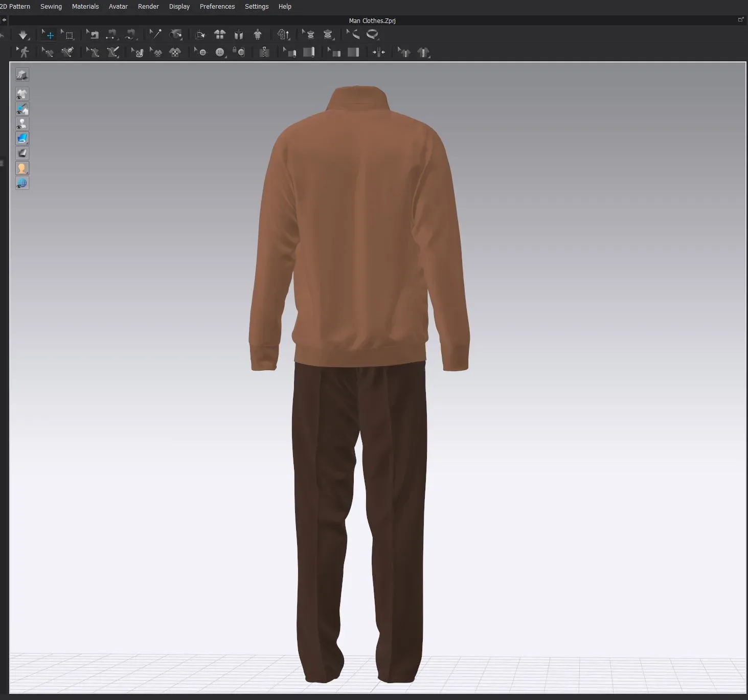Open the Avatar menu
Screen dimensions: 748x700
point(118,7)
